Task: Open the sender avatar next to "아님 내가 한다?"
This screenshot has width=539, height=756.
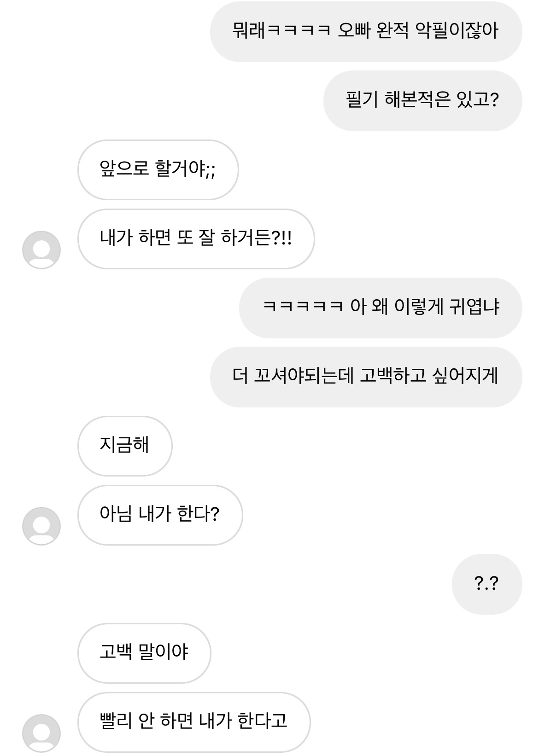Action: click(x=41, y=526)
